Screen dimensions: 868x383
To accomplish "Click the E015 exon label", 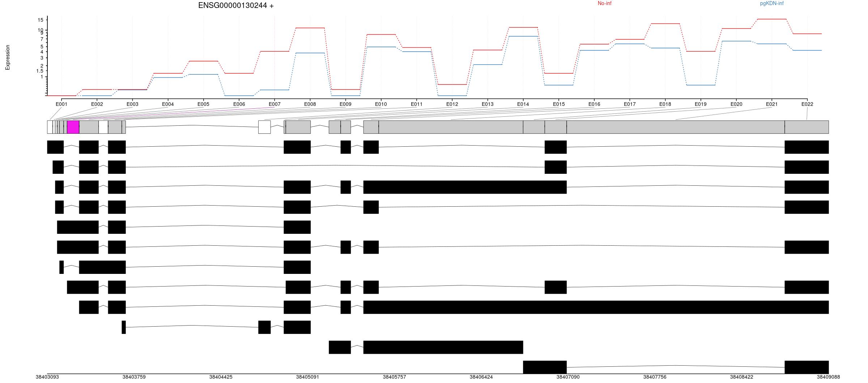I will pyautogui.click(x=559, y=104).
